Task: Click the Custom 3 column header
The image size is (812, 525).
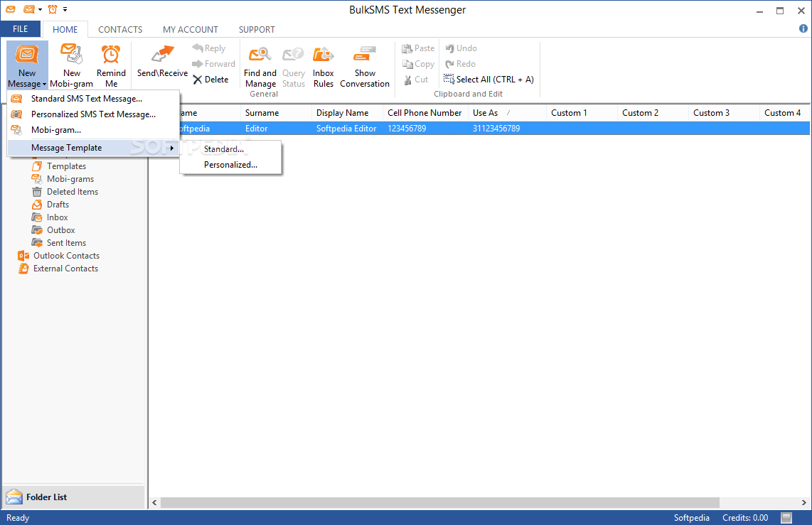Action: point(723,113)
